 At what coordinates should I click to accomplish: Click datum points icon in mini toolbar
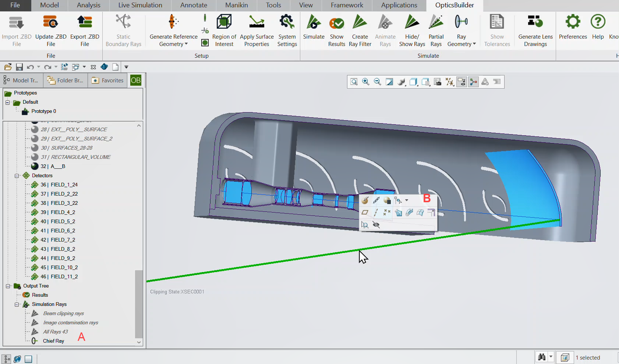point(387,213)
